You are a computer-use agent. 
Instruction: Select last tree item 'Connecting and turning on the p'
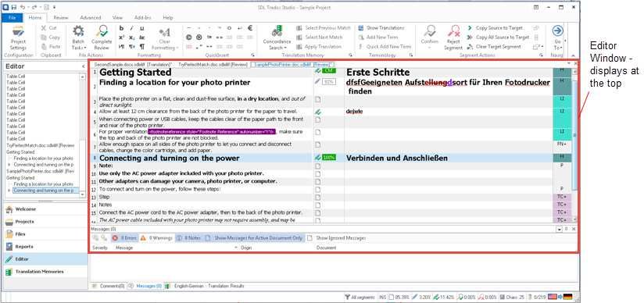(44, 191)
